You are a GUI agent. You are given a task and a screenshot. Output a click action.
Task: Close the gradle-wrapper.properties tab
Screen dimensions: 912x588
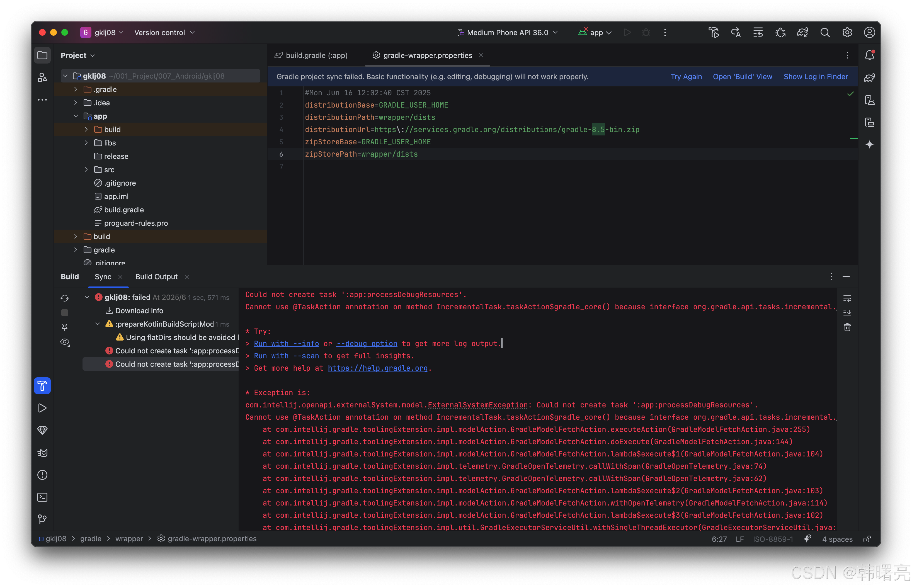pyautogui.click(x=481, y=55)
